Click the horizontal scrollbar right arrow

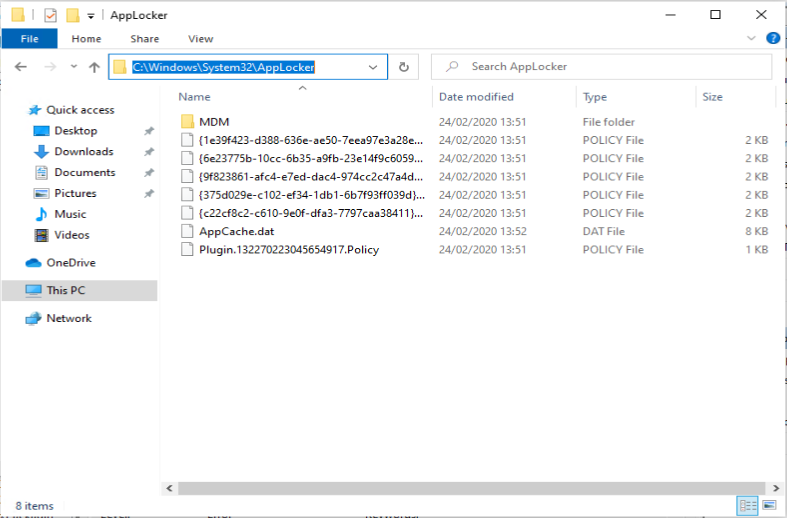[x=776, y=488]
